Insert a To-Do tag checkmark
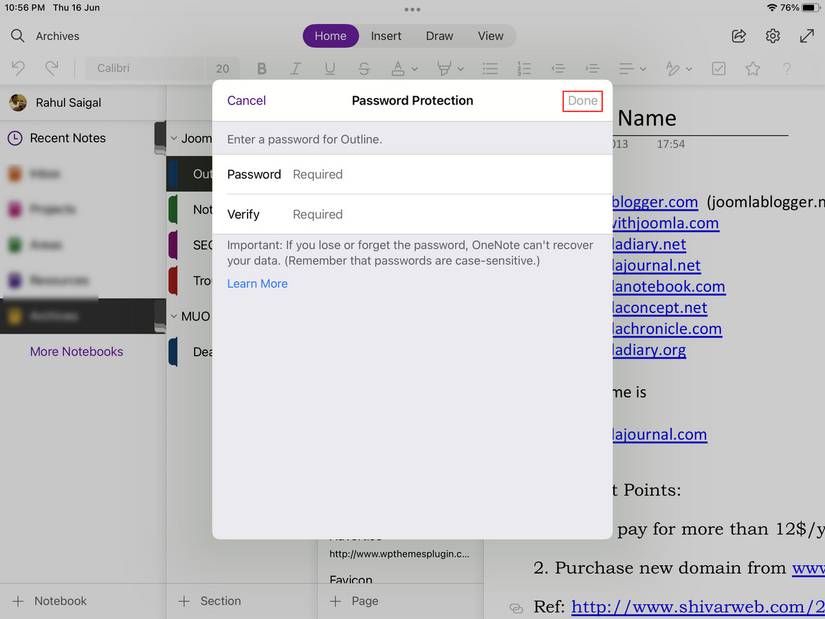Image resolution: width=825 pixels, height=619 pixels. click(718, 68)
